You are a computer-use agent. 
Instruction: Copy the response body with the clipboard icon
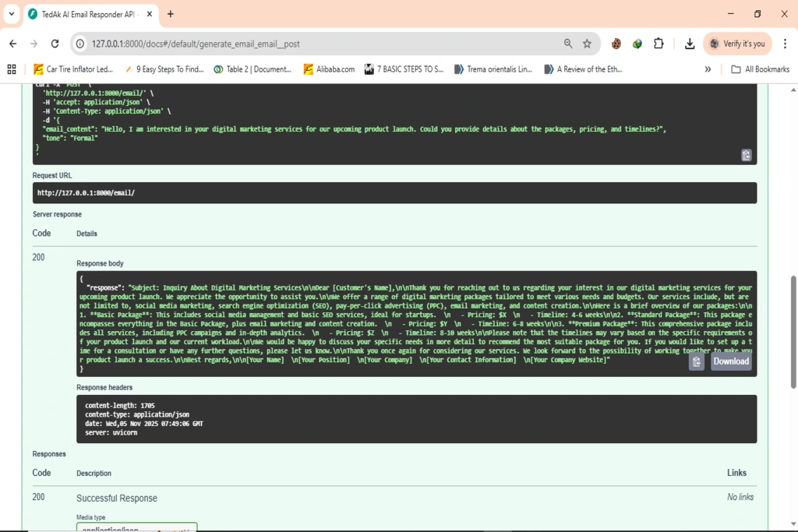click(x=696, y=361)
